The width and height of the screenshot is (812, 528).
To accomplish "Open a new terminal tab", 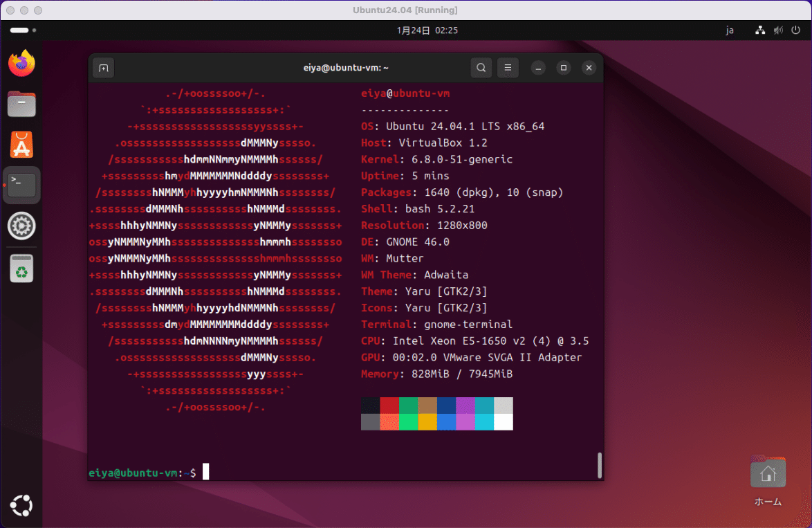I will (x=104, y=68).
